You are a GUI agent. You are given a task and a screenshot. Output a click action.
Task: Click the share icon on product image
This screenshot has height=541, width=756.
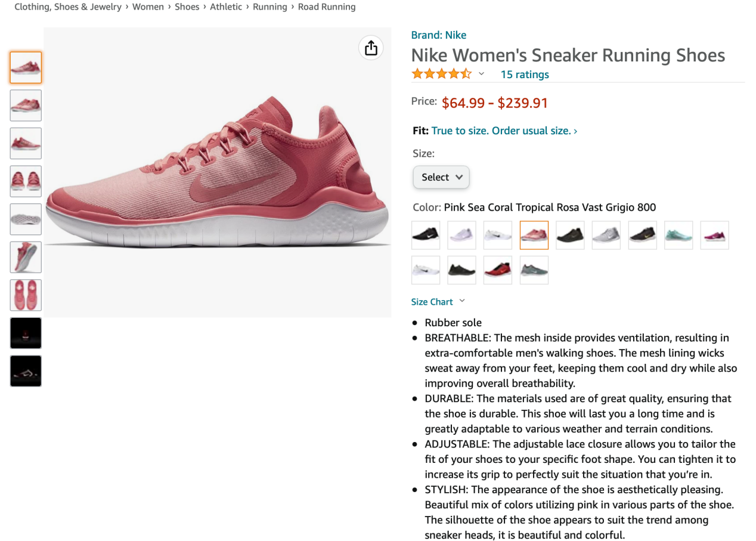(371, 48)
